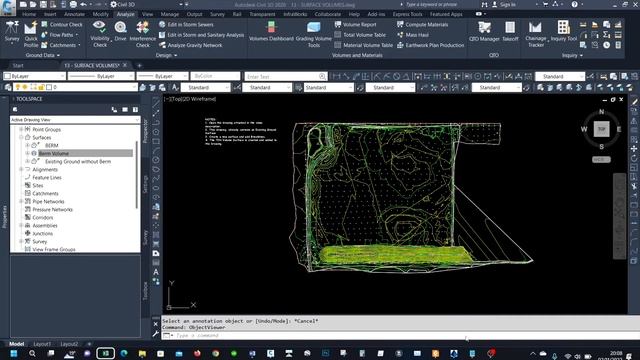Select the Corridors tree item

(43, 218)
